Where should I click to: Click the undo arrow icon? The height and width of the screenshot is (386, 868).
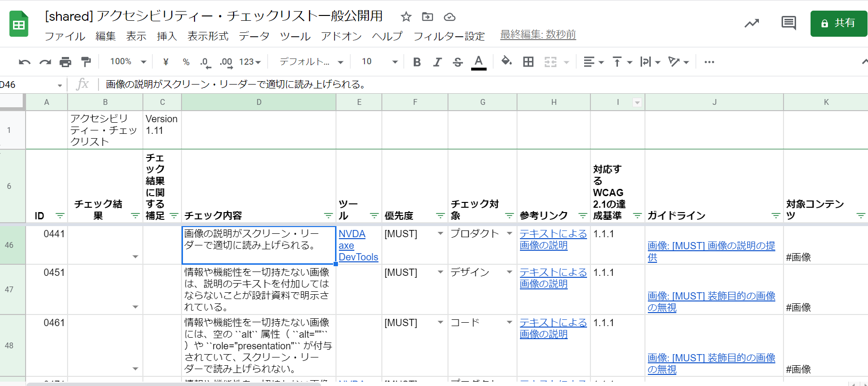coord(24,62)
